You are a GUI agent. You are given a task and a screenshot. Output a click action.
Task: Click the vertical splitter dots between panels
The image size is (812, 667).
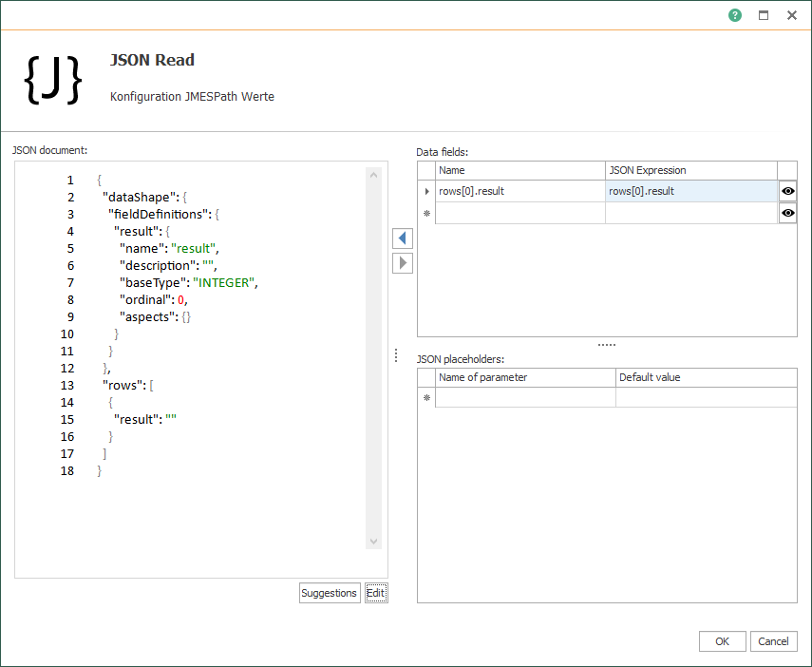(x=396, y=355)
